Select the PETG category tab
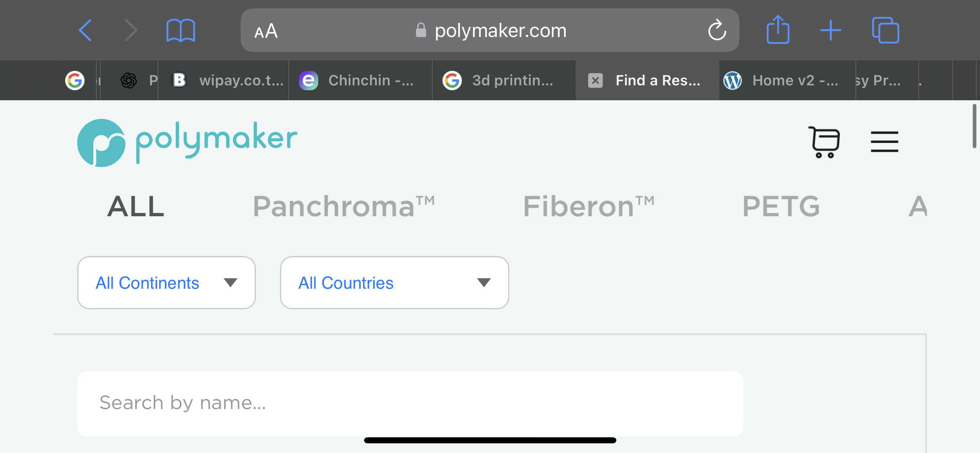Viewport: 980px width, 453px height. coord(781,207)
